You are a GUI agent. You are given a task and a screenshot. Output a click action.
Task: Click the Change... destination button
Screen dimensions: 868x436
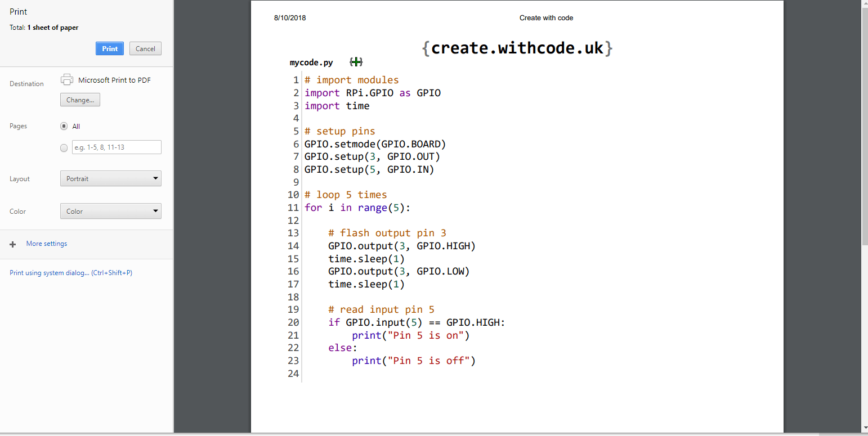[80, 100]
